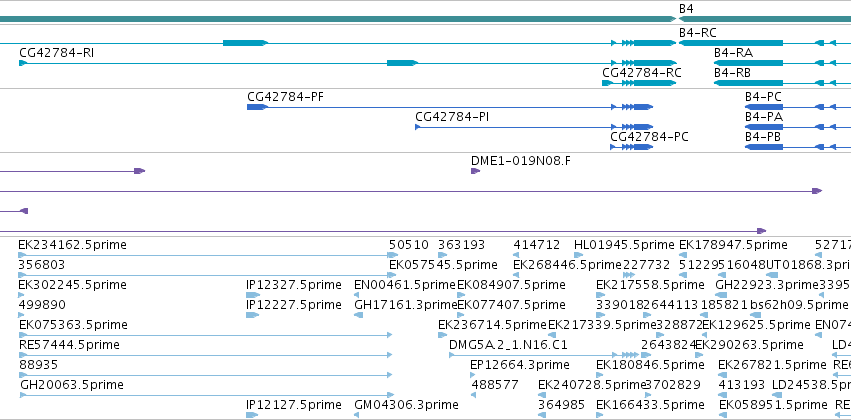The image size is (851, 420).
Task: Select the RE57444.5prime EST label
Action: 69,345
